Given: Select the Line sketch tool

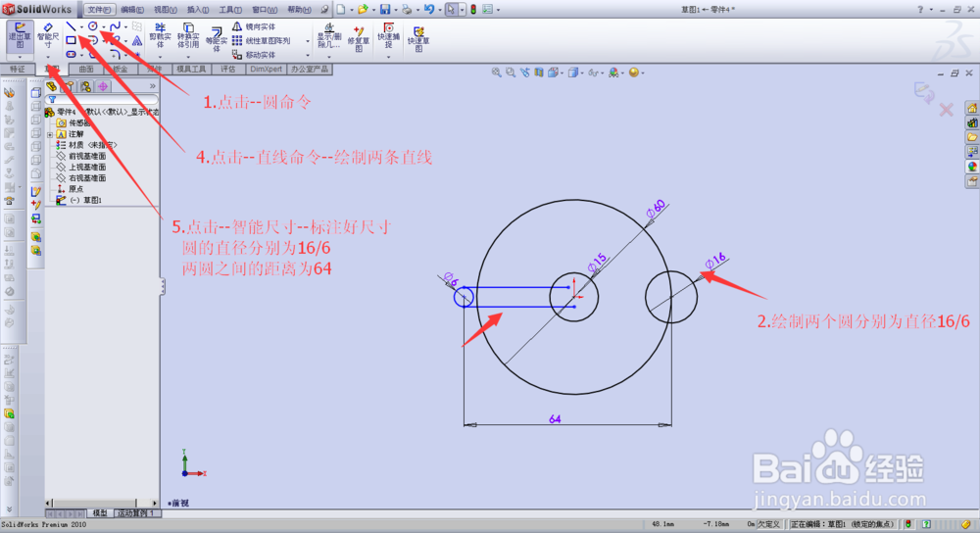Looking at the screenshot, I should click(71, 26).
